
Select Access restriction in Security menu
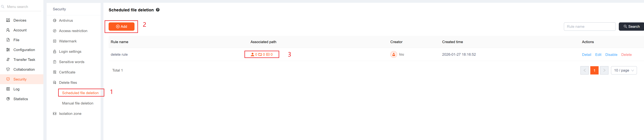click(x=73, y=31)
